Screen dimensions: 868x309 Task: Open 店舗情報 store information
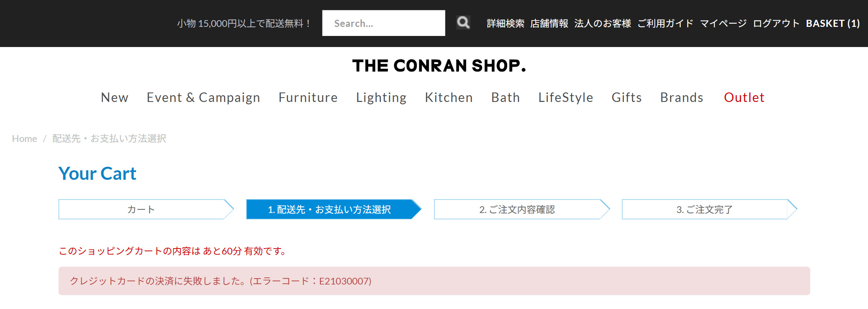coord(549,24)
